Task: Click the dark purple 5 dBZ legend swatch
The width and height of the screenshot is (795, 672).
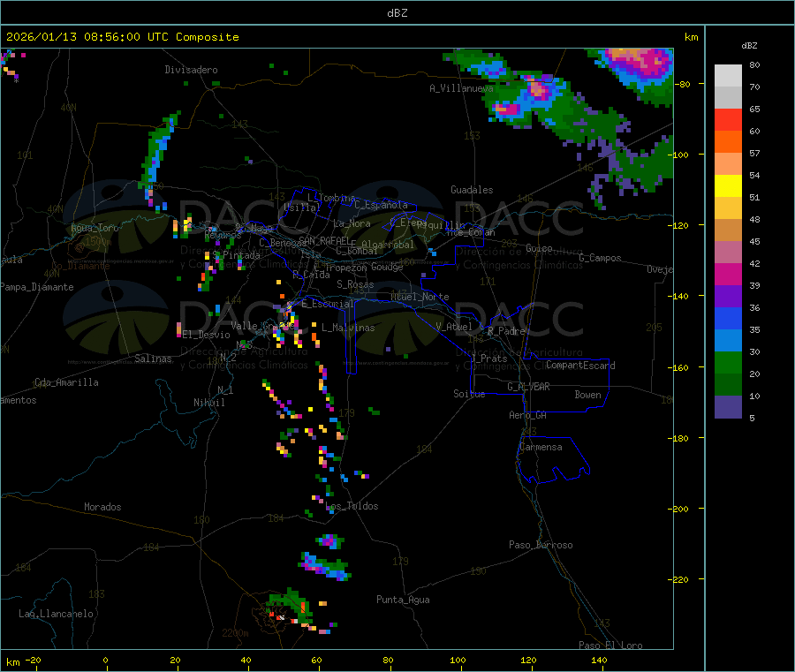Action: 728,407
